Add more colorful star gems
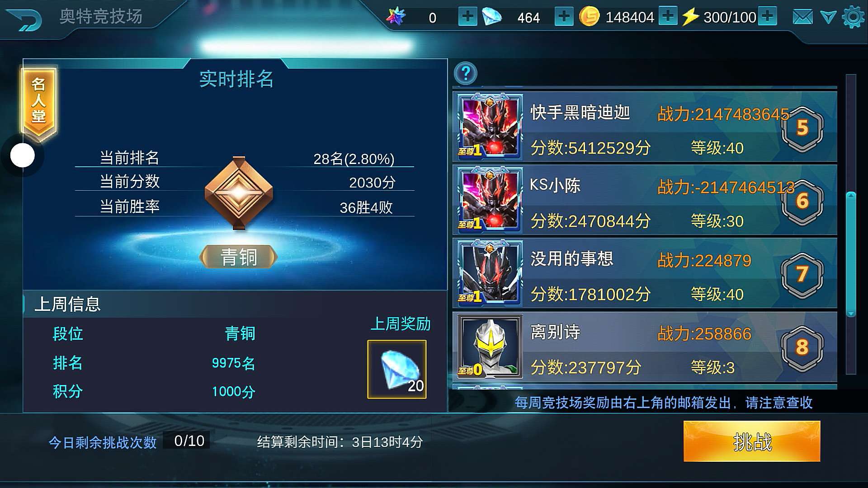Image resolution: width=868 pixels, height=488 pixels. coord(467,17)
